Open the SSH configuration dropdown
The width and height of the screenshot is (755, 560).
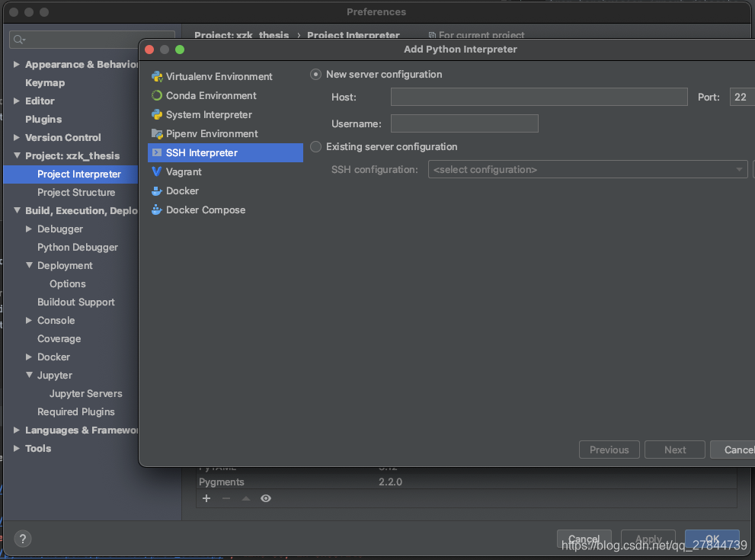587,169
